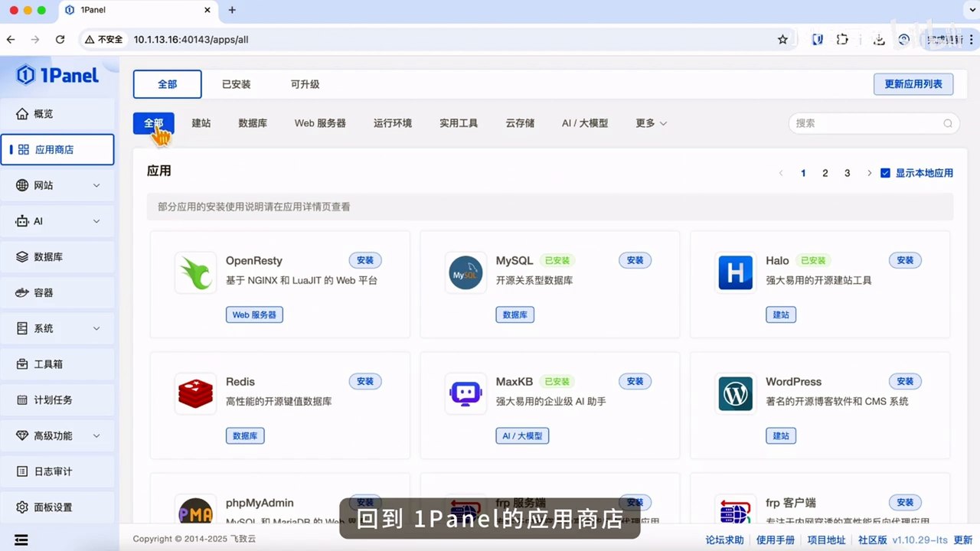Image resolution: width=980 pixels, height=551 pixels.
Task: Expand the 高级功能 sidebar menu
Action: pyautogui.click(x=57, y=435)
